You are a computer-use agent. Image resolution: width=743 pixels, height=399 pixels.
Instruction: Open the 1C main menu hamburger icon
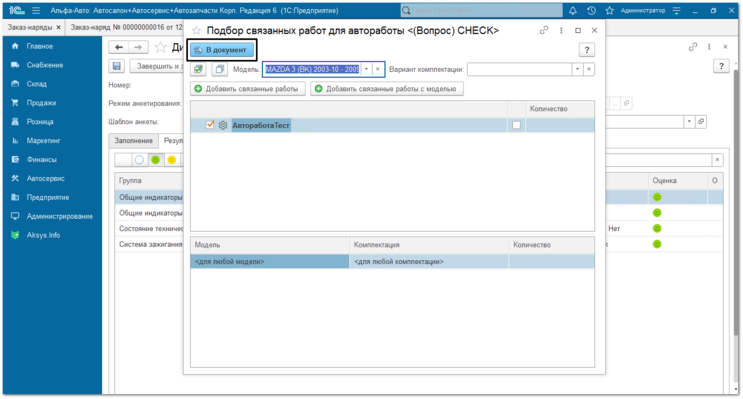[x=36, y=10]
